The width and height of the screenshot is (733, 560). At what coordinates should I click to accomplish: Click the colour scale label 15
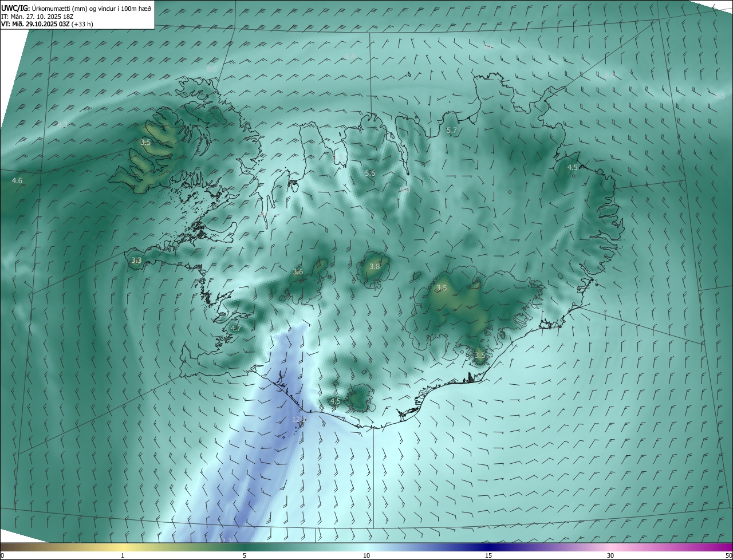coord(488,555)
